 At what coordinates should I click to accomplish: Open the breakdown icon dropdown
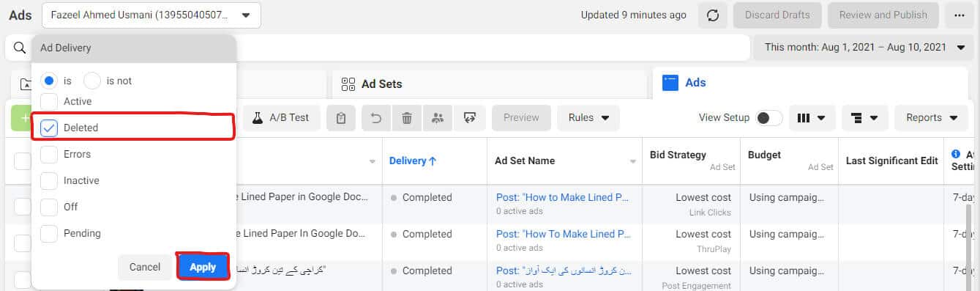[x=864, y=117]
